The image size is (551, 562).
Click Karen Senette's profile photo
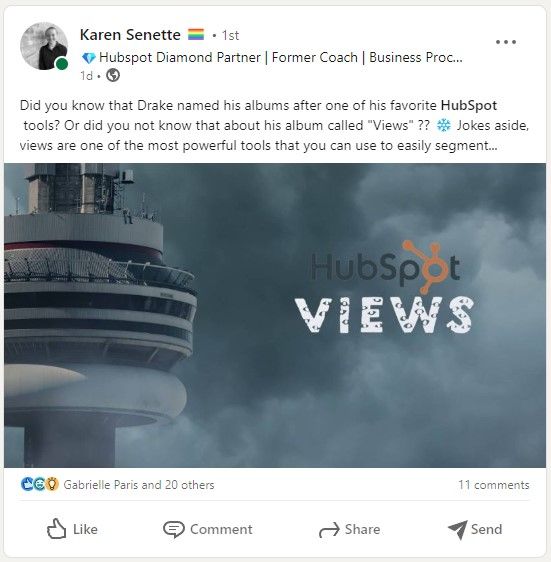pyautogui.click(x=44, y=46)
